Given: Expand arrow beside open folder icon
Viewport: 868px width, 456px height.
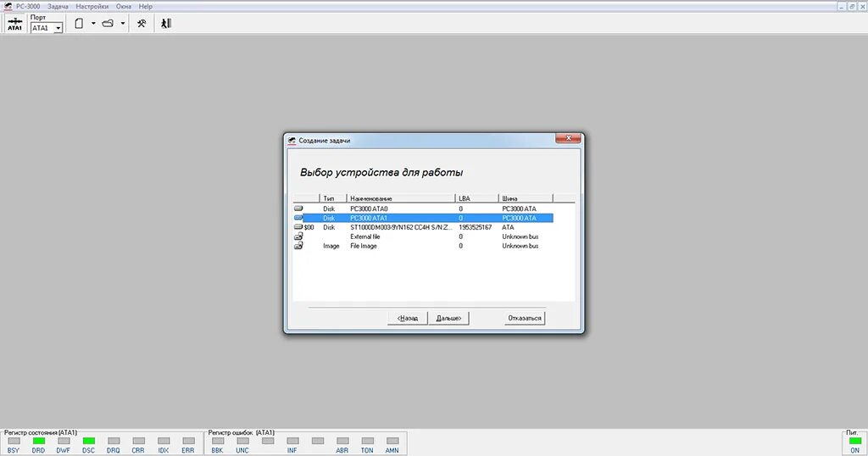Looking at the screenshot, I should pyautogui.click(x=122, y=23).
